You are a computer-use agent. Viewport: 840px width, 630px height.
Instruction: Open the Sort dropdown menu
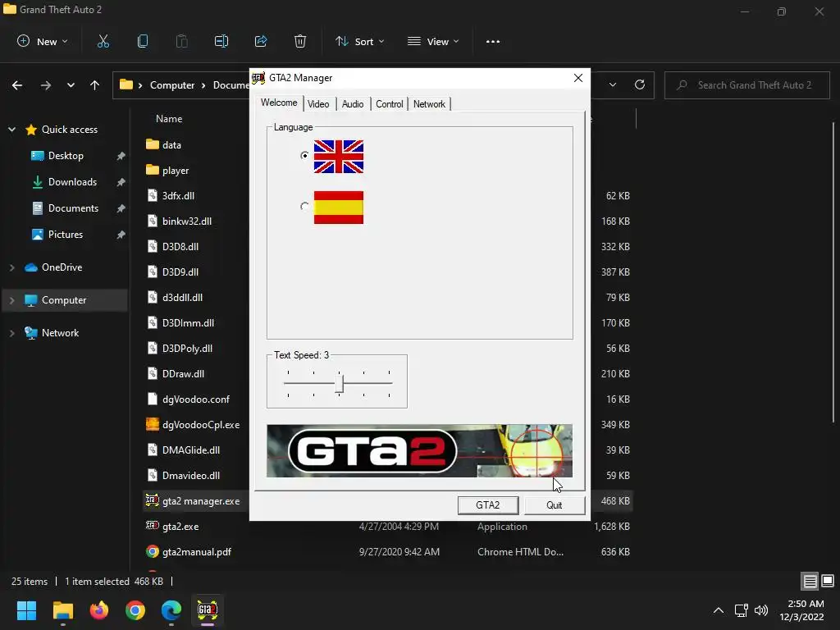pos(359,41)
